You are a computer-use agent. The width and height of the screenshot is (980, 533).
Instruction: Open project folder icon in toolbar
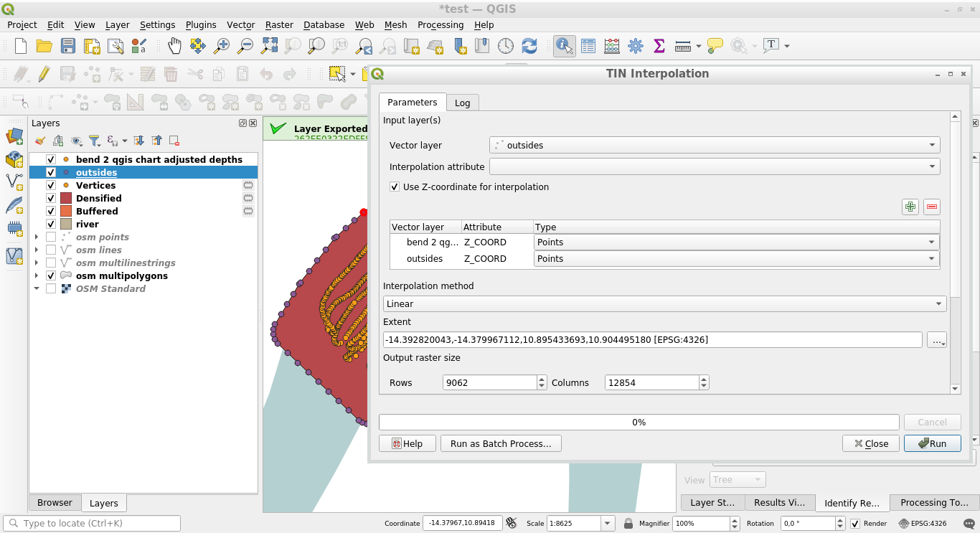click(44, 46)
